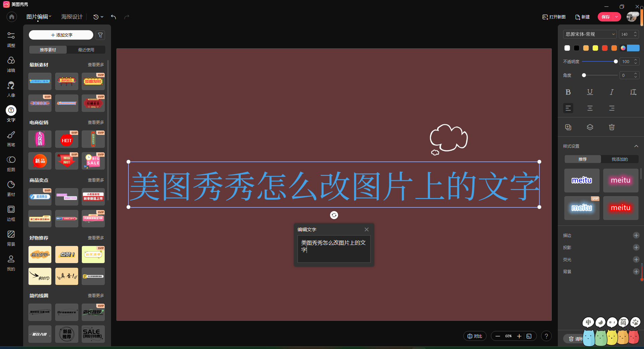Click the 新建 button
Viewport: 644px width, 349px height.
583,17
